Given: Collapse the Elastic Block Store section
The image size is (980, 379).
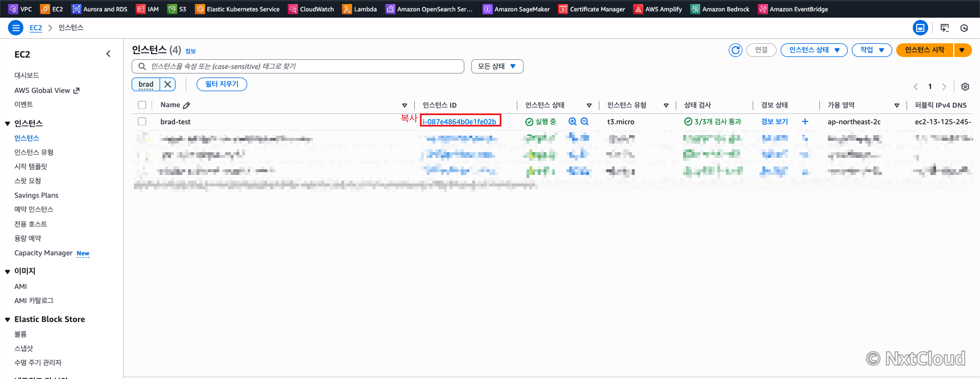Looking at the screenshot, I should (7, 320).
